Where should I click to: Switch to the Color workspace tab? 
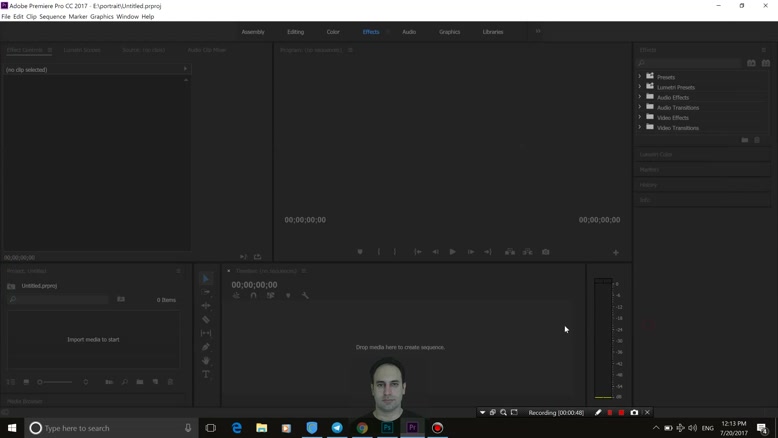tap(333, 32)
